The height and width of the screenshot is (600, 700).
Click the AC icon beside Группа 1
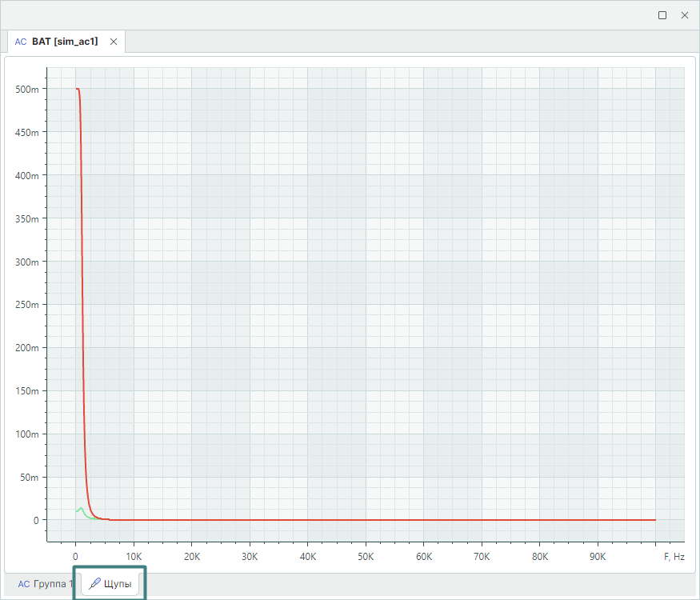[23, 584]
